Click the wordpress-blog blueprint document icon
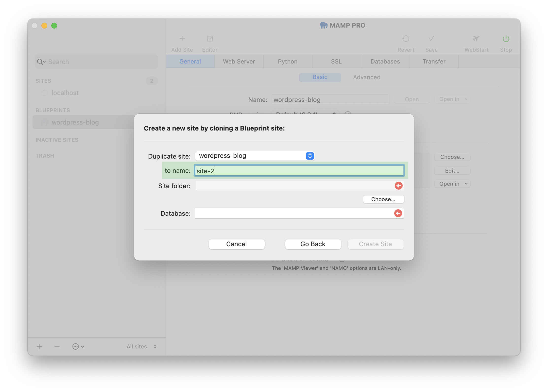This screenshot has width=548, height=392. pos(45,122)
